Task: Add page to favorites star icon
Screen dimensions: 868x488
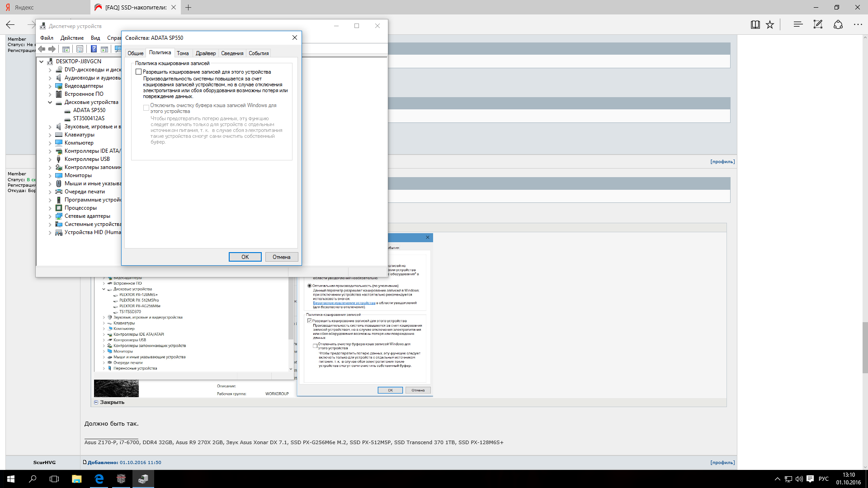Action: pyautogui.click(x=770, y=25)
